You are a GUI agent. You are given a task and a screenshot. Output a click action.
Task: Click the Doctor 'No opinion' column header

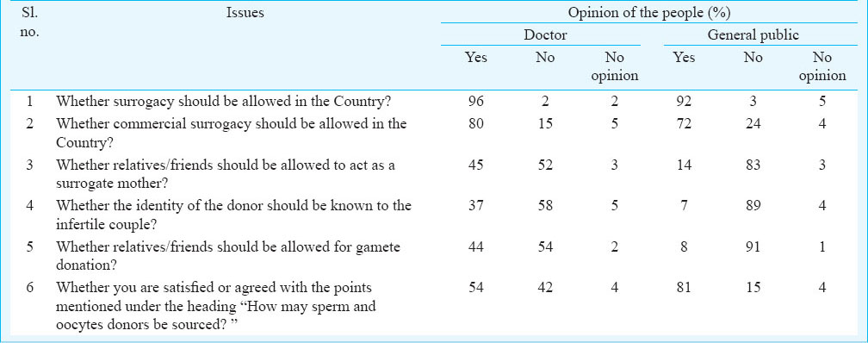[615, 66]
